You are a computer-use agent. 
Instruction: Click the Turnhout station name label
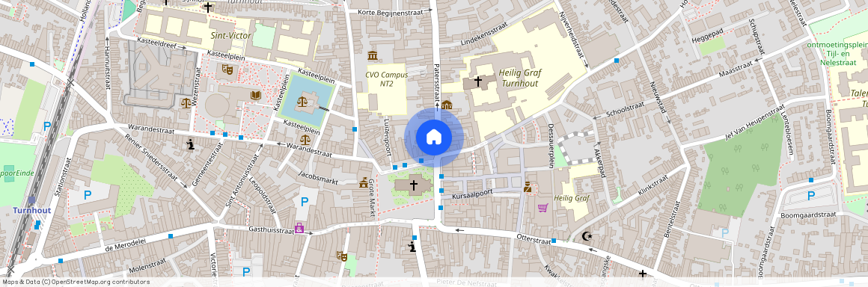[x=31, y=211]
